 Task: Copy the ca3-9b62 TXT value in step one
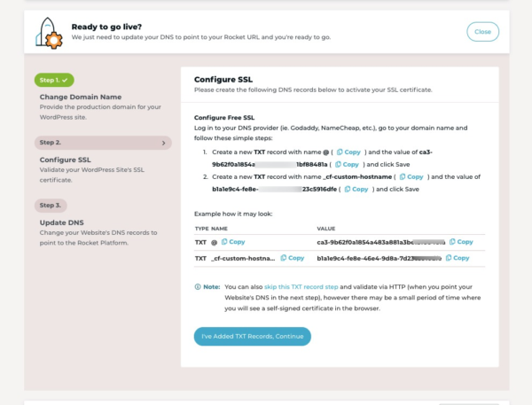point(347,165)
